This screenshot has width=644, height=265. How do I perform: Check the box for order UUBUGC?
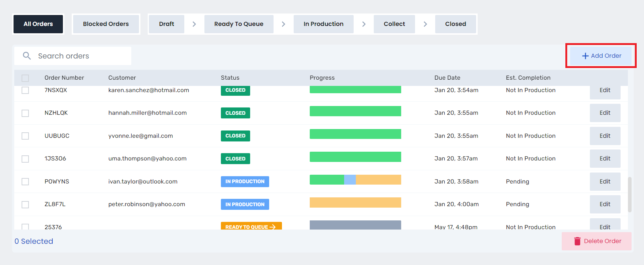pyautogui.click(x=25, y=136)
